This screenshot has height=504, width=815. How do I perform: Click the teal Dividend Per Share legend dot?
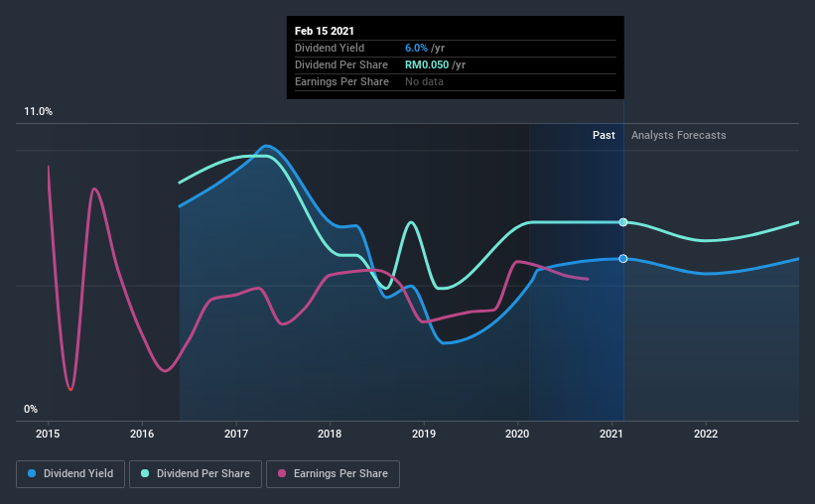(145, 473)
